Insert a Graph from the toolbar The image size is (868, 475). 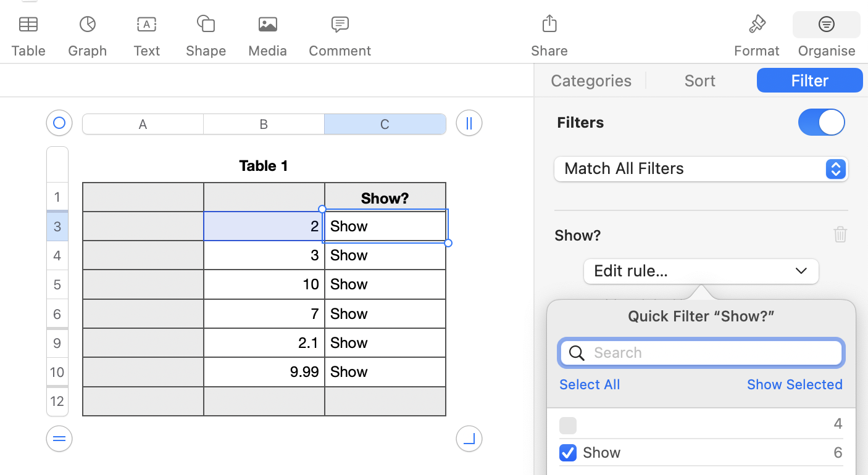(88, 25)
